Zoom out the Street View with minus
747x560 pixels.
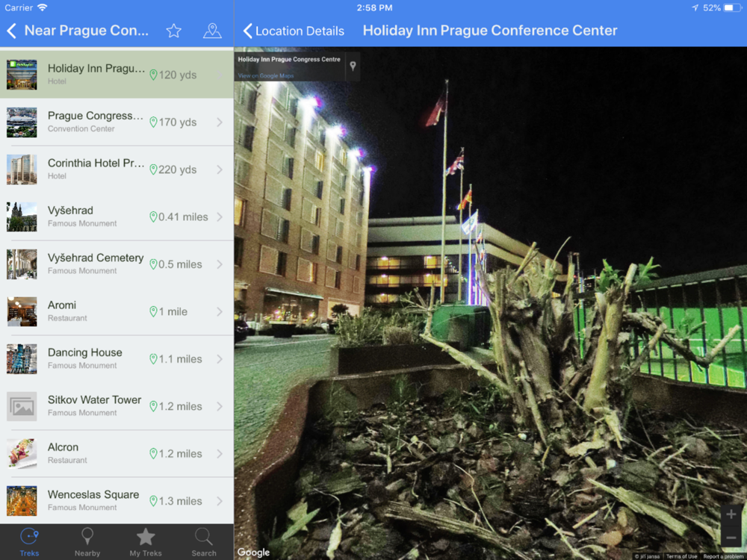click(x=731, y=538)
